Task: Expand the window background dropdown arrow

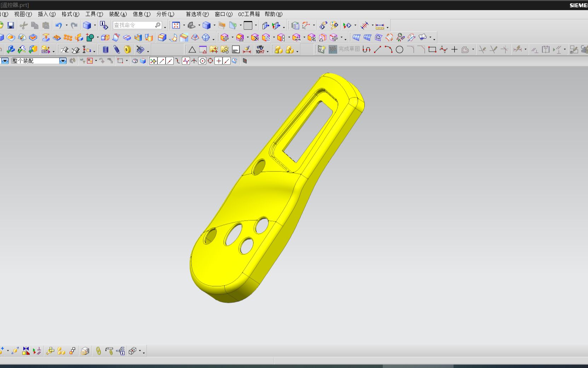Action: pos(256,26)
